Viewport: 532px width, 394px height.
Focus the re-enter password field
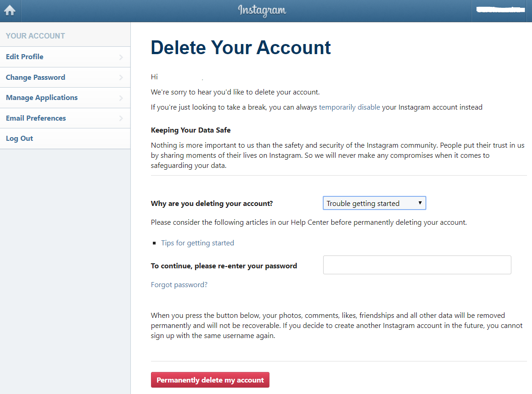pyautogui.click(x=417, y=265)
